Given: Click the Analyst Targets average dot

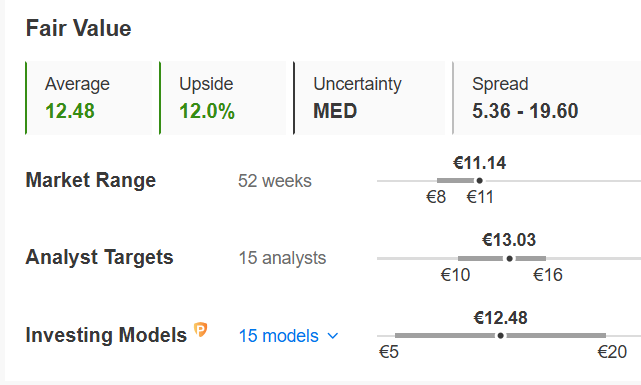Looking at the screenshot, I should [x=509, y=258].
